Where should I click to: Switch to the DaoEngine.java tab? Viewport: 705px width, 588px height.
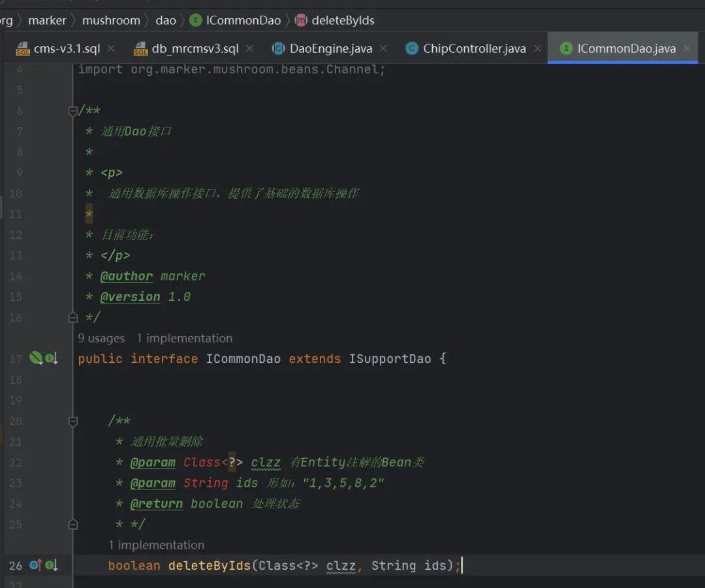330,48
